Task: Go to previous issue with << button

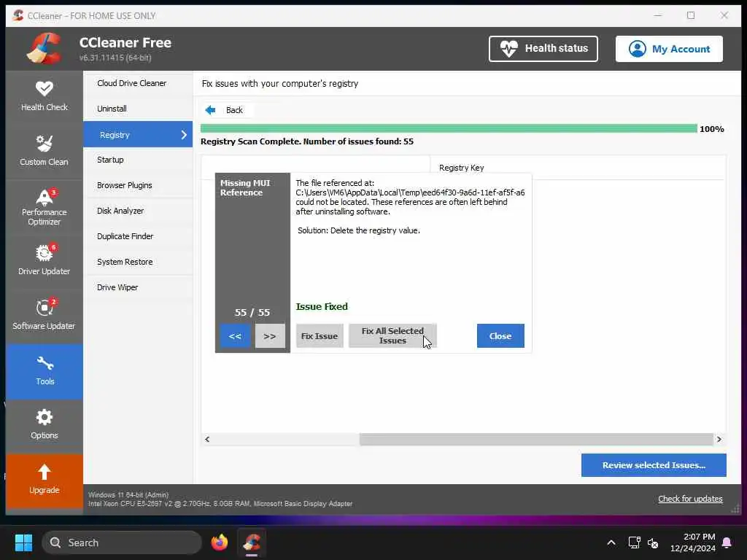Action: coord(235,335)
